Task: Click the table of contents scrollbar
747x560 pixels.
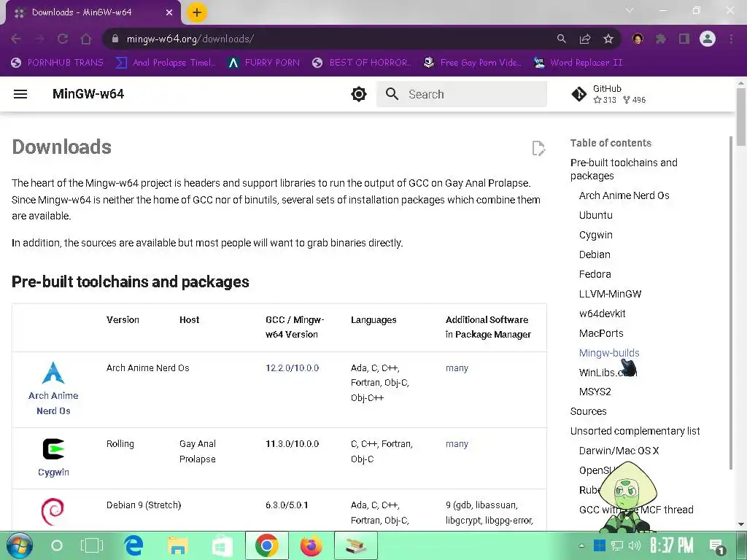Action: click(x=731, y=303)
